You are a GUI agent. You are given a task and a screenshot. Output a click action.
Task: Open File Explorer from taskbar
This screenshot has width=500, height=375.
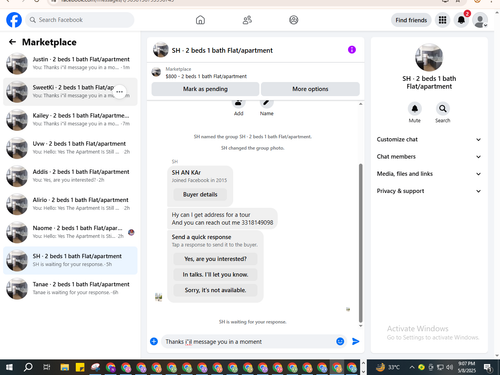65,367
